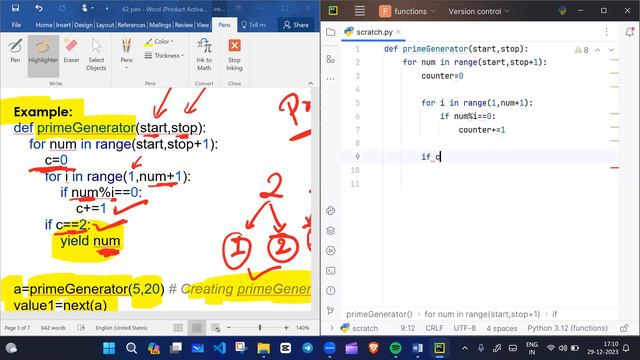Save the Word document
This screenshot has width=640, height=360.
pos(15,8)
